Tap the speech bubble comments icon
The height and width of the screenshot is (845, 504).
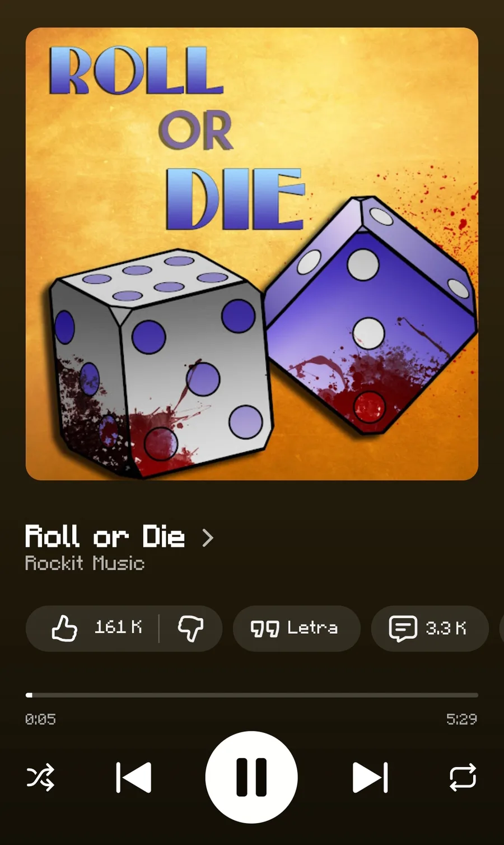click(x=403, y=628)
